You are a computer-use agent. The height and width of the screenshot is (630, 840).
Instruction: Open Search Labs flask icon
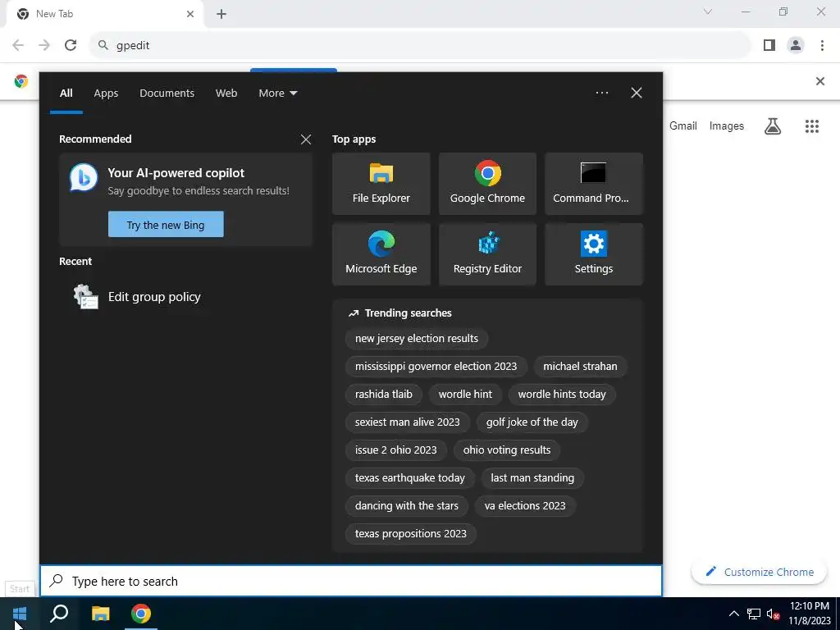tap(773, 126)
